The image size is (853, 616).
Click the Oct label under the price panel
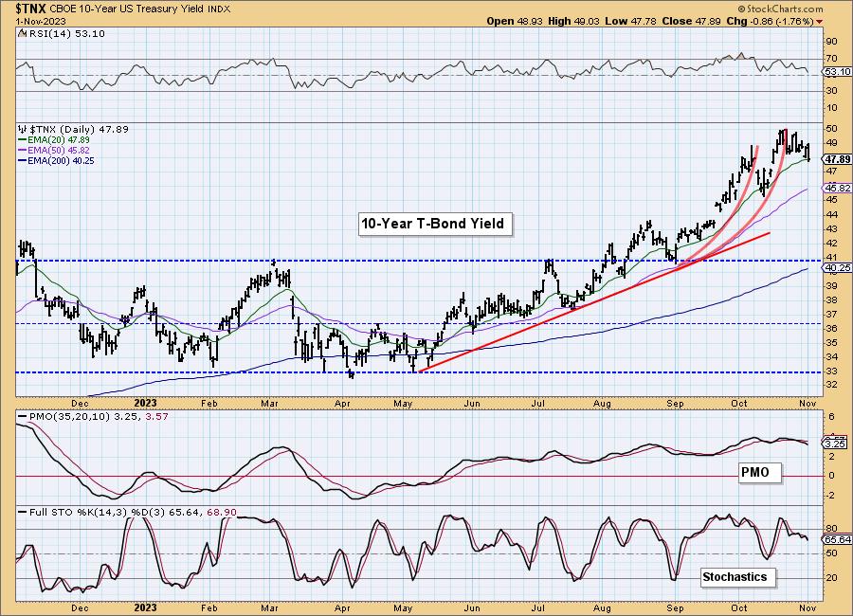tap(738, 404)
